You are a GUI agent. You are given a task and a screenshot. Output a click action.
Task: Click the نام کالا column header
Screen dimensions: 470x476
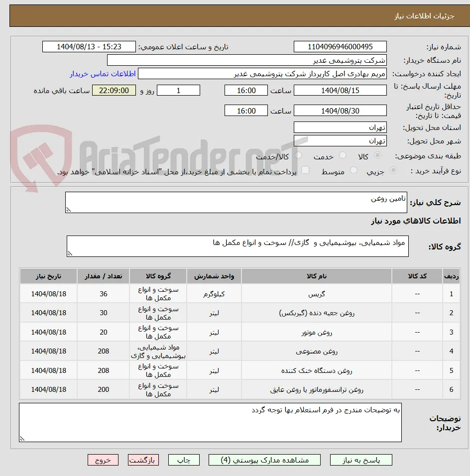[x=316, y=276]
